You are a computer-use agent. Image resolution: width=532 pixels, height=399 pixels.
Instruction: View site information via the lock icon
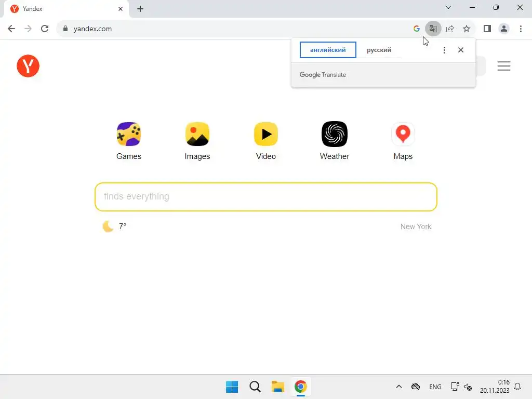click(65, 29)
